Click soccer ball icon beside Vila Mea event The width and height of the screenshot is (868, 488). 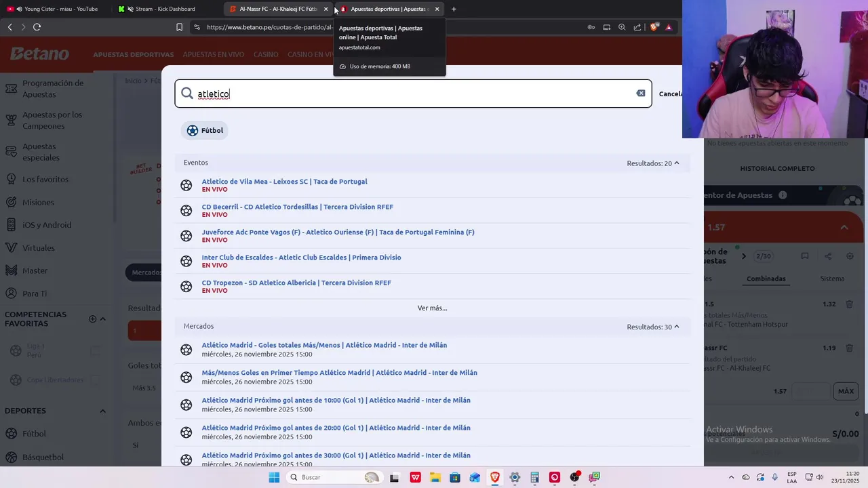click(186, 185)
